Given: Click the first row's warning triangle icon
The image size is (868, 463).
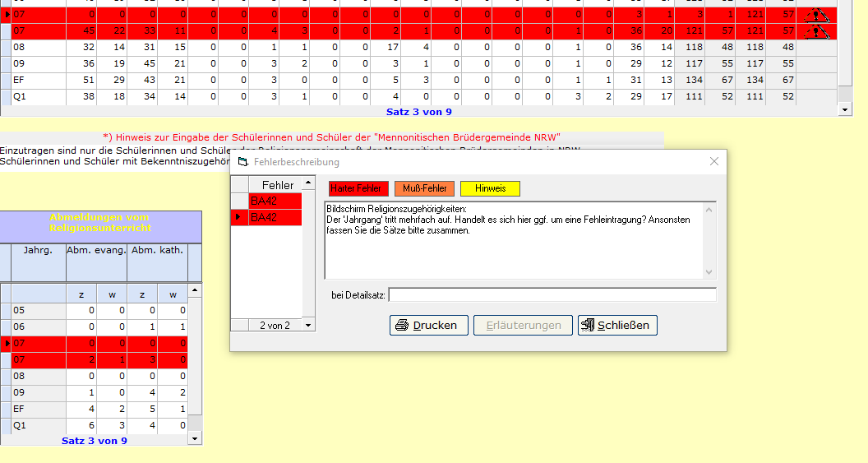Looking at the screenshot, I should point(816,15).
